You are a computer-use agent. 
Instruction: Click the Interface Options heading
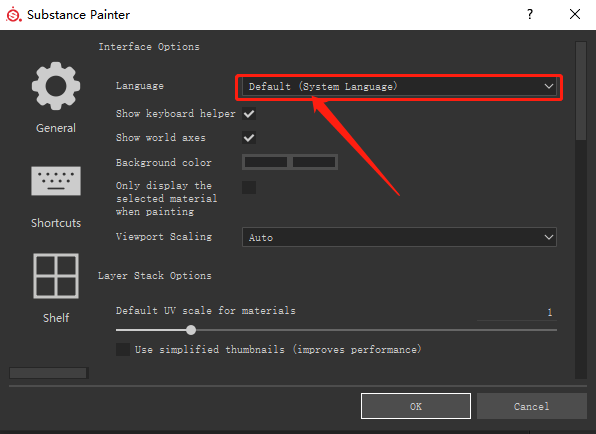149,47
